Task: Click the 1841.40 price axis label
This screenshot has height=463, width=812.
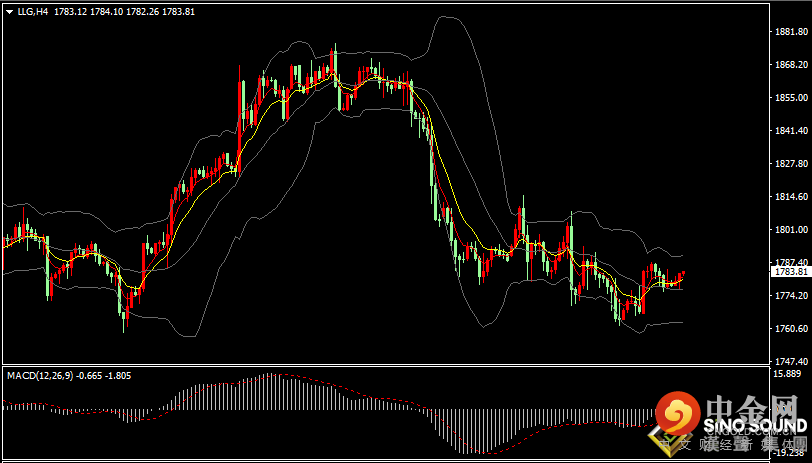Action: pos(791,131)
